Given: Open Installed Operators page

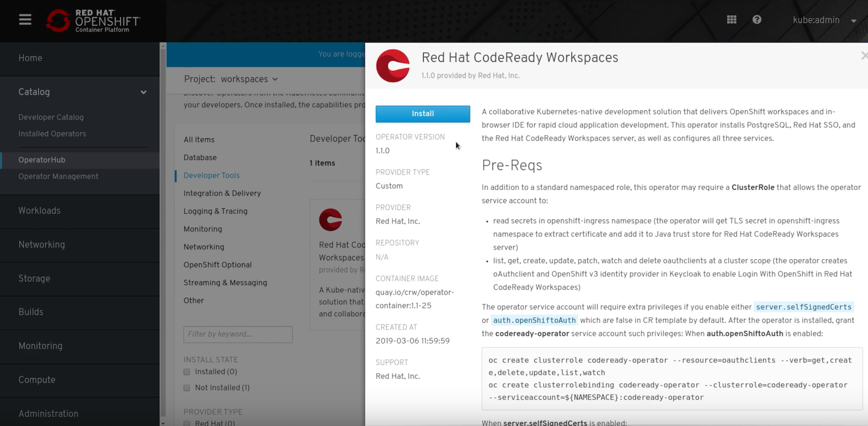Looking at the screenshot, I should click(x=52, y=134).
